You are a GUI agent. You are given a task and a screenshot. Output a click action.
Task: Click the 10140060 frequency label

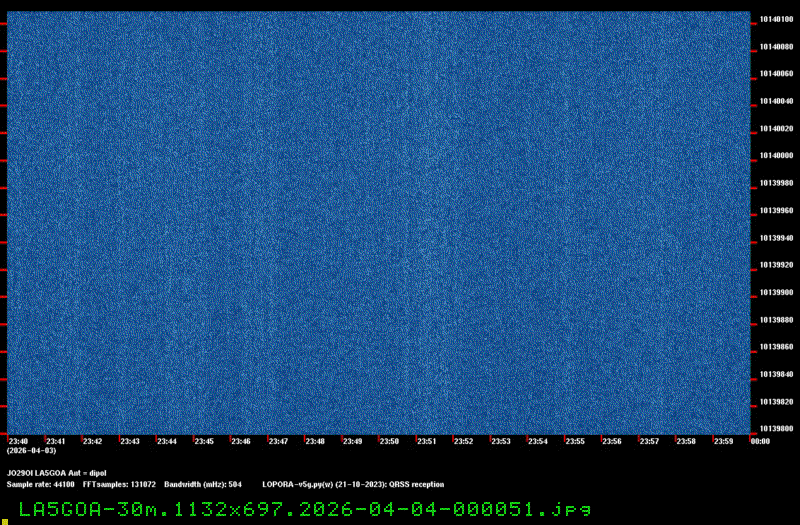point(777,74)
